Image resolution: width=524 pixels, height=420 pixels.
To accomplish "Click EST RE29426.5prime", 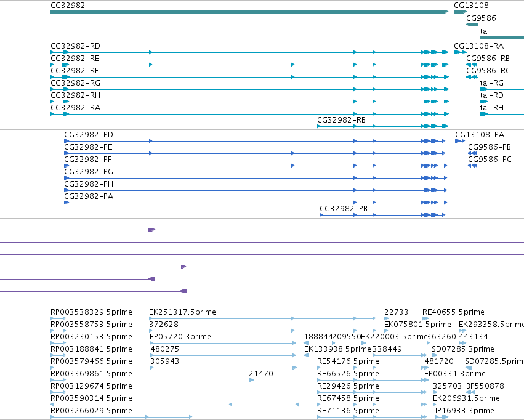I will point(372,392).
